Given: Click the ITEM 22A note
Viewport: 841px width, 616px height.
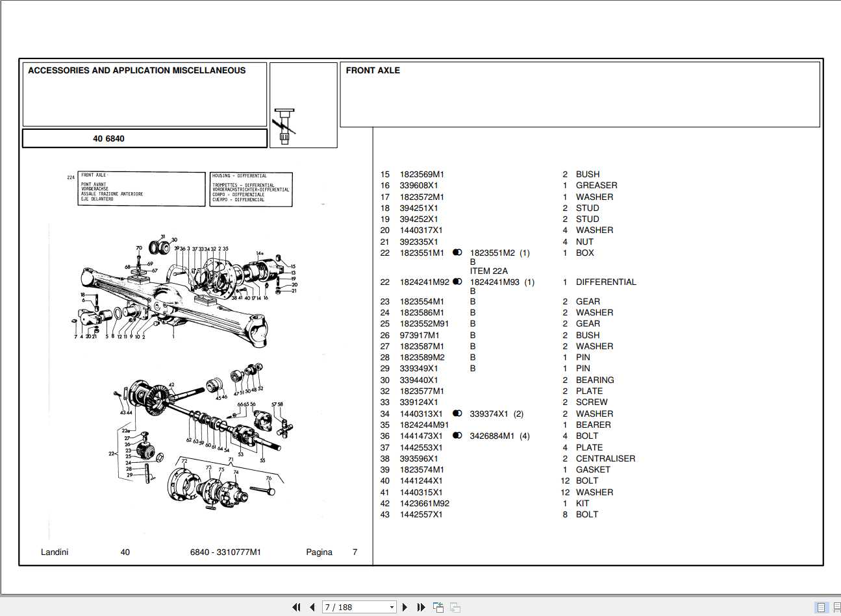Looking at the screenshot, I should (489, 271).
